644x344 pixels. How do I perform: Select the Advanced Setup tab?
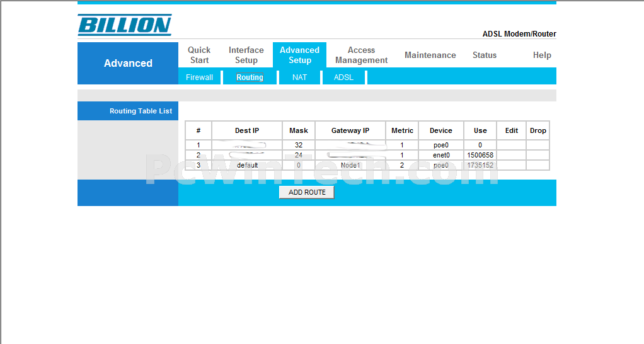click(299, 55)
